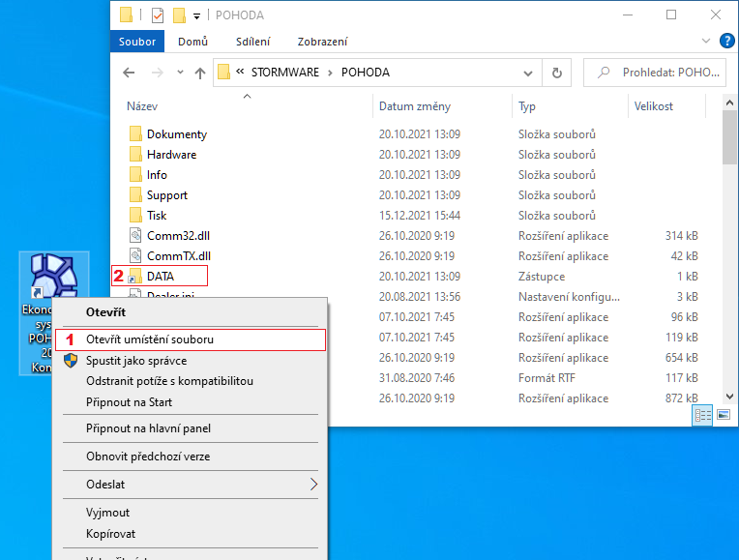The image size is (739, 560).
Task: Go up one folder level
Action: tap(200, 73)
